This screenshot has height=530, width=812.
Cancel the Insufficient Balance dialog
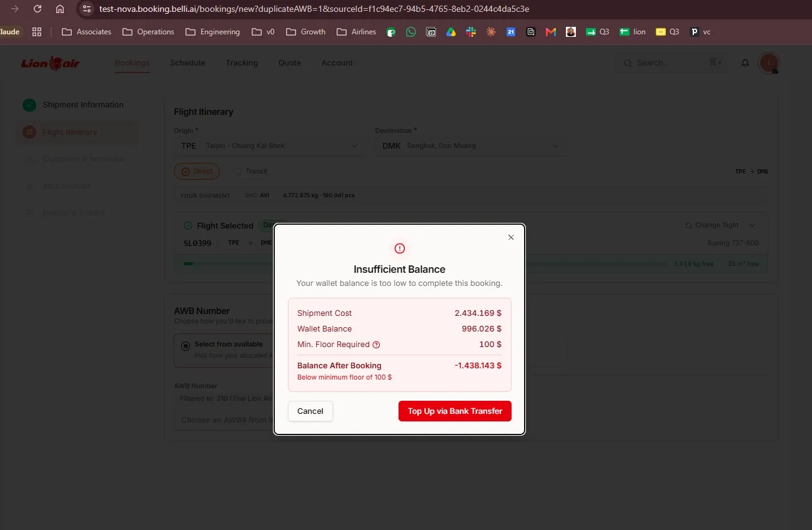click(x=310, y=411)
